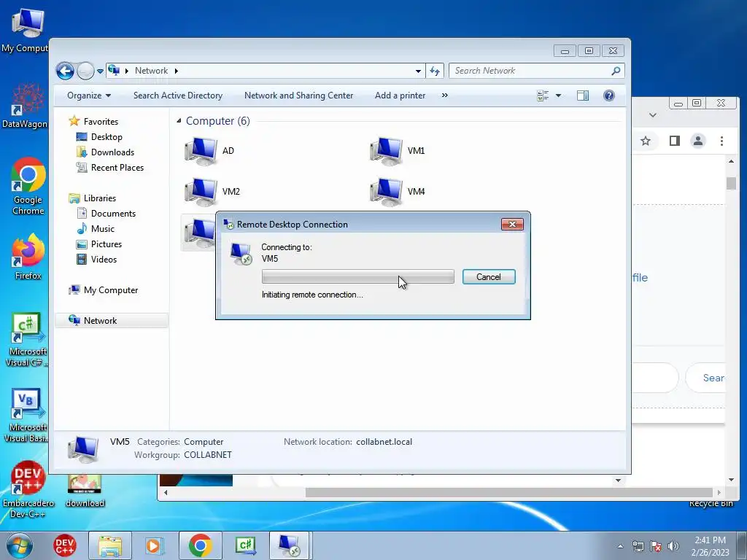Cancel the Remote Desktop connection
This screenshot has height=560, width=747.
pos(489,276)
